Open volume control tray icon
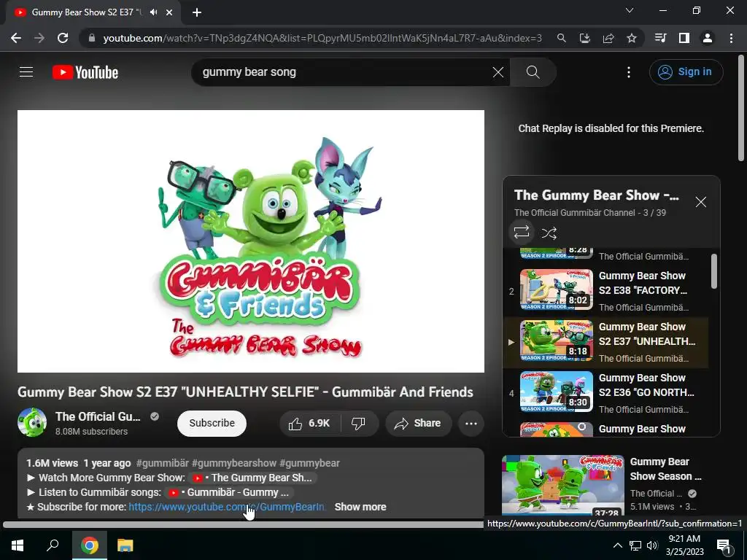The height and width of the screenshot is (560, 747). [652, 545]
